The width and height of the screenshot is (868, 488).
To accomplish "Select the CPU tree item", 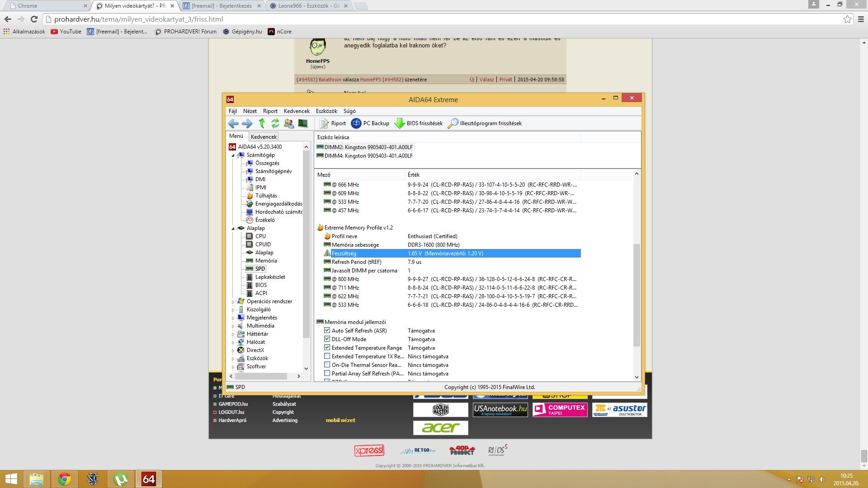I will click(x=260, y=236).
